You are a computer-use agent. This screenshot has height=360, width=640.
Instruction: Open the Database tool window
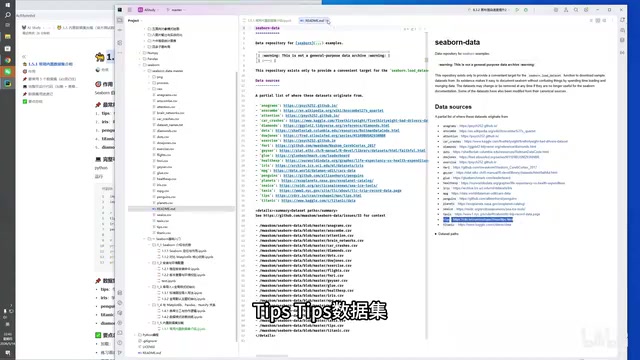622,40
